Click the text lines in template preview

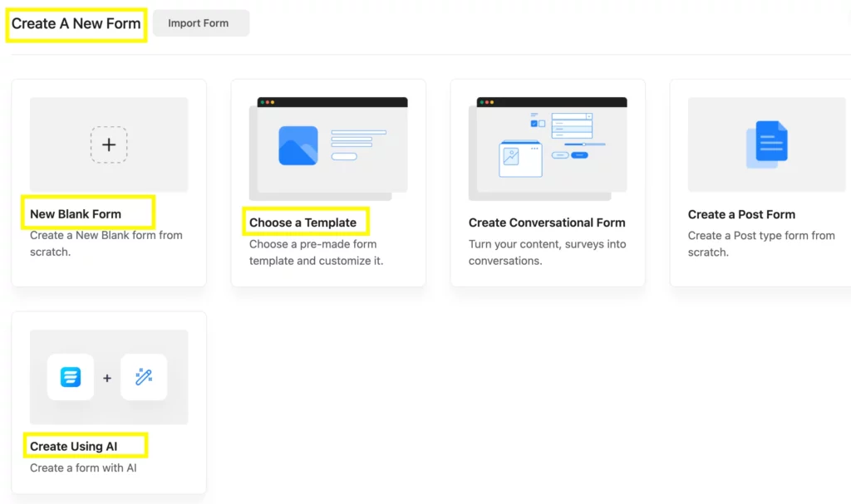click(x=358, y=139)
